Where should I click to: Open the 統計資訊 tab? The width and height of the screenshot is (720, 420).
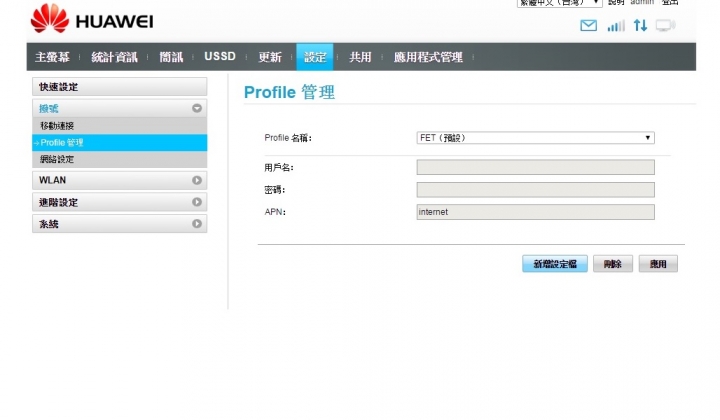click(114, 57)
